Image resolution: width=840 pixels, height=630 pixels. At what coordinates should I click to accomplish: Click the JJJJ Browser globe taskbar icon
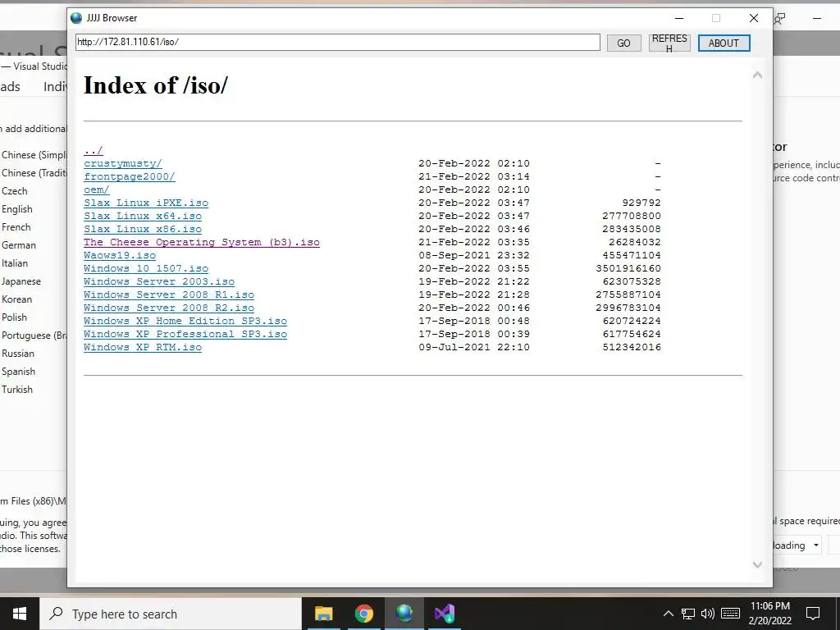pyautogui.click(x=404, y=614)
